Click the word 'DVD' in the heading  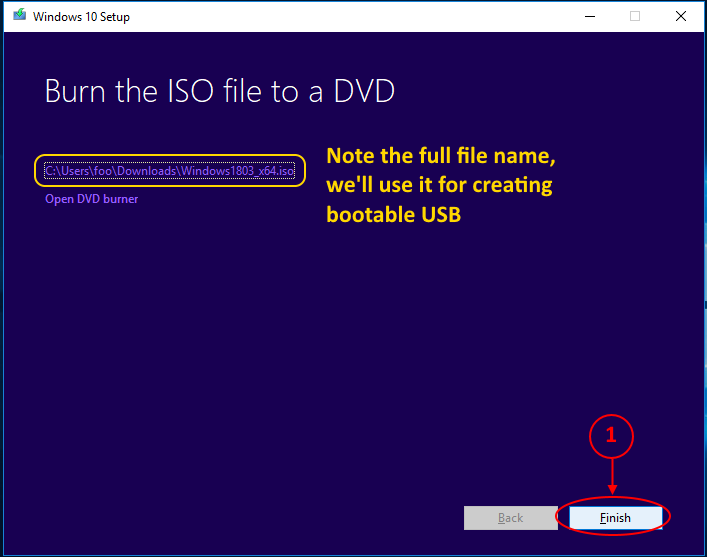point(364,92)
